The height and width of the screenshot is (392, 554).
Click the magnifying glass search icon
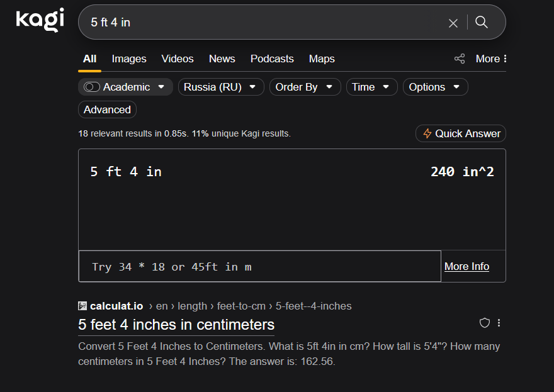click(482, 23)
